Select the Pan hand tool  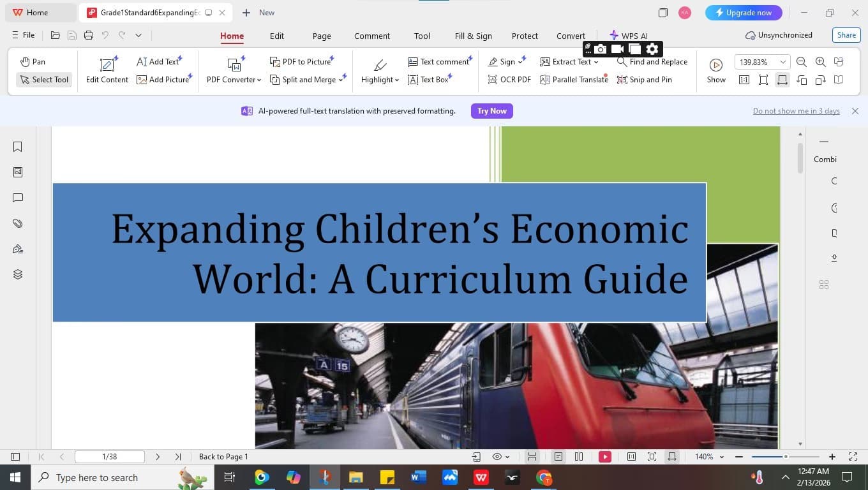(33, 62)
